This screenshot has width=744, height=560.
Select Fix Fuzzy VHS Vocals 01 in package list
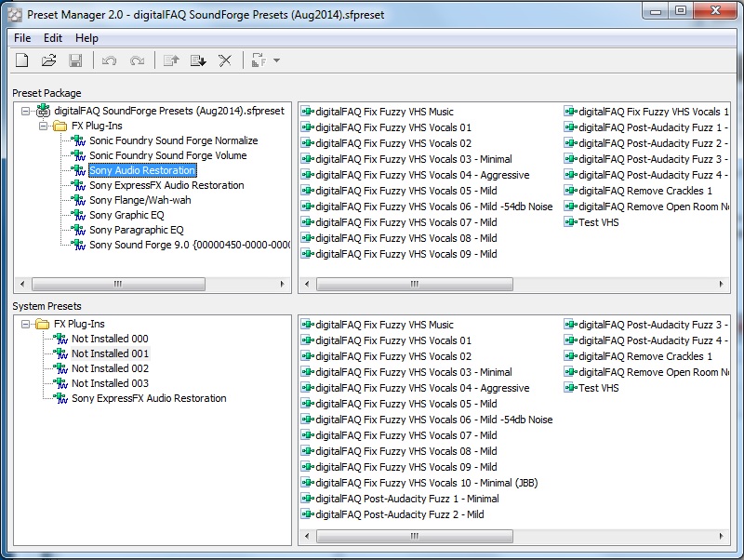coord(393,127)
